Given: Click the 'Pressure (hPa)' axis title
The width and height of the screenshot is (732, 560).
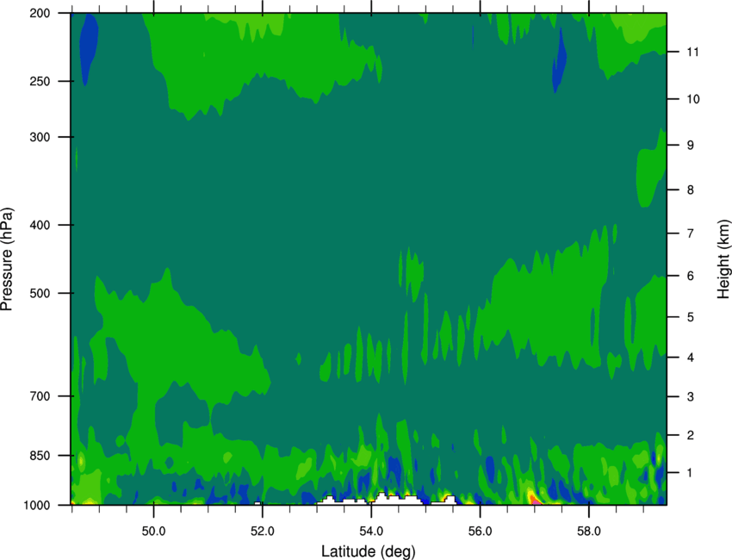Looking at the screenshot, I should [7, 259].
